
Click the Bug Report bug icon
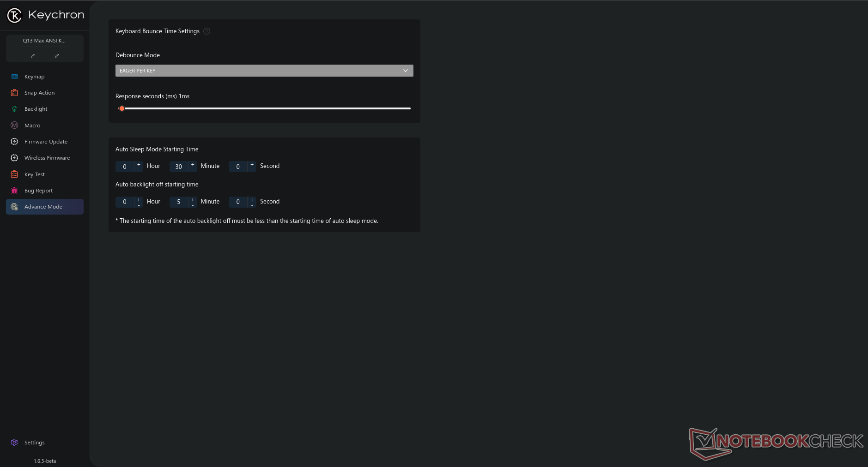[14, 191]
